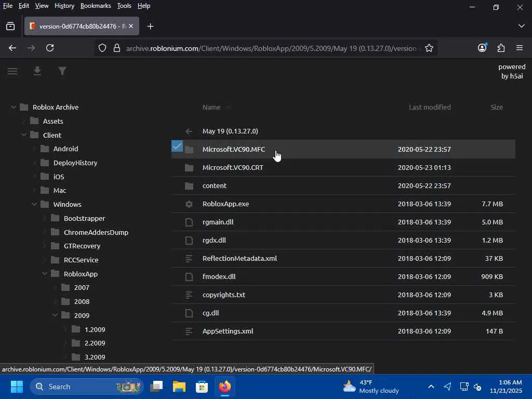Open the Firefox account icon
The image size is (532, 399).
(x=482, y=48)
